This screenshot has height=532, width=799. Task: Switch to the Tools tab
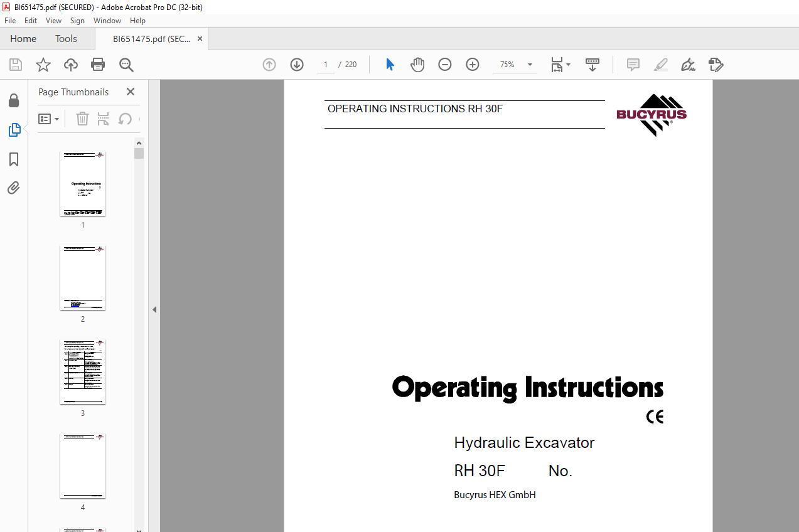66,38
